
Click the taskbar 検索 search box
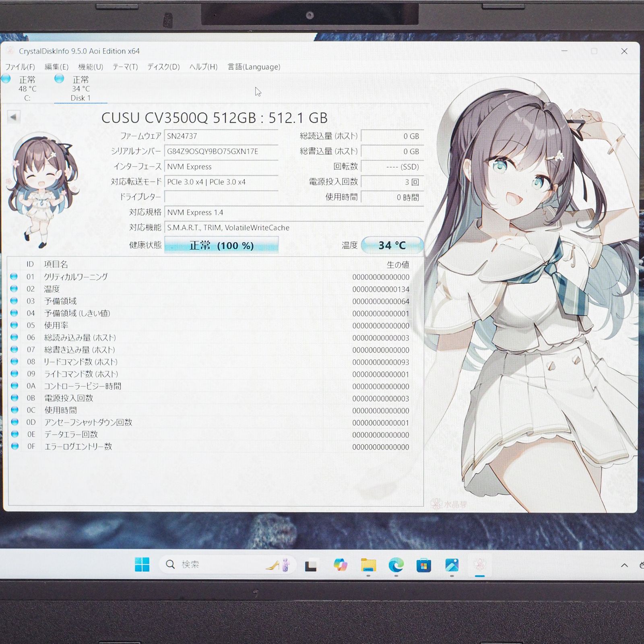227,564
